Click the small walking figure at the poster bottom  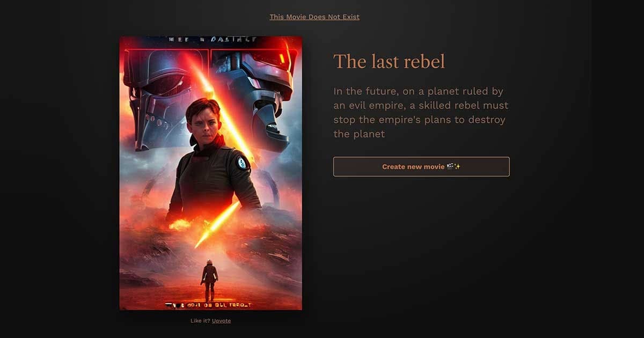209,280
